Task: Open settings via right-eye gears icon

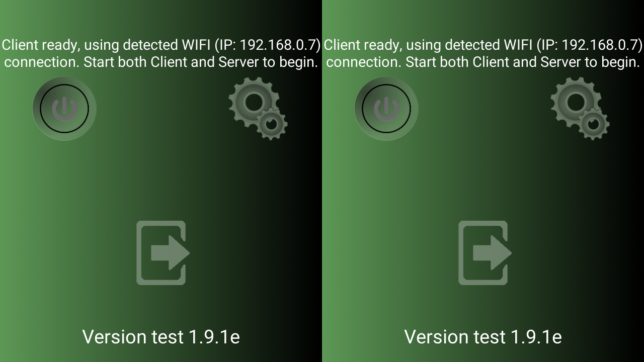Action: [x=580, y=109]
